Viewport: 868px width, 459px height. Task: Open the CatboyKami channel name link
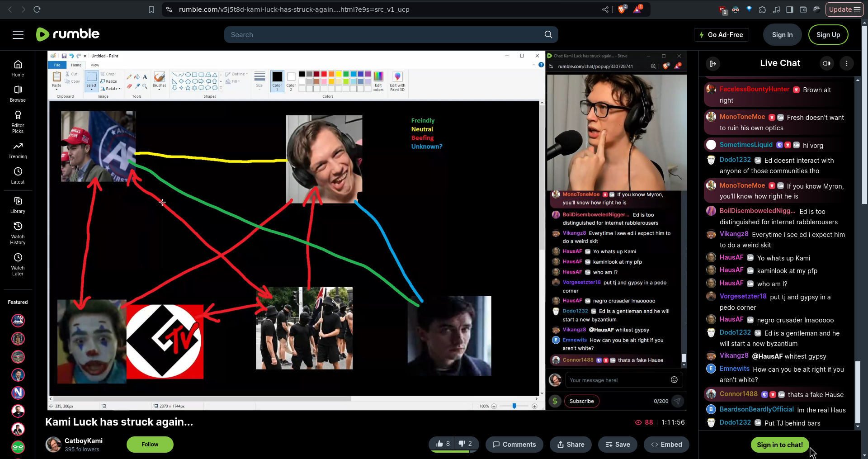(x=84, y=441)
